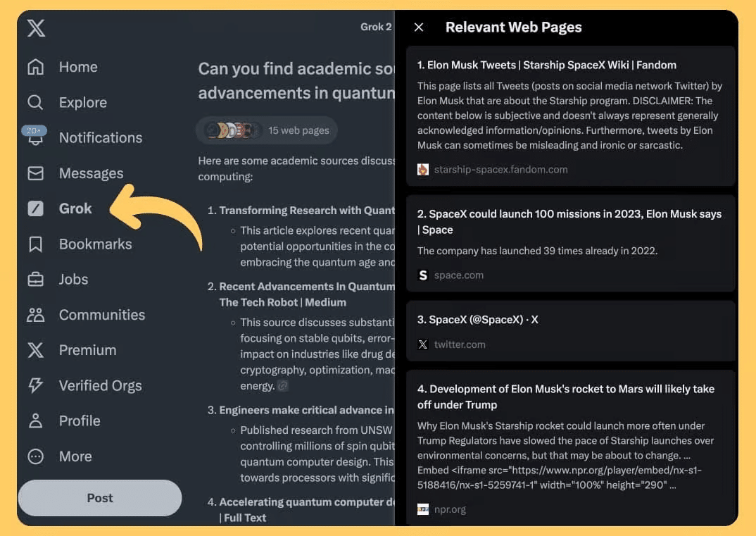Click the 'Grok 2' model label
The width and height of the screenshot is (756, 536).
pos(376,27)
